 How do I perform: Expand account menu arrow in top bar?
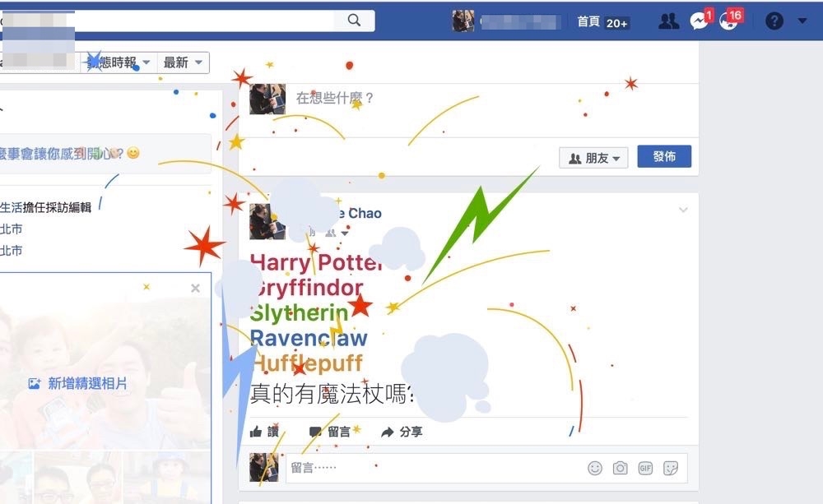(802, 21)
